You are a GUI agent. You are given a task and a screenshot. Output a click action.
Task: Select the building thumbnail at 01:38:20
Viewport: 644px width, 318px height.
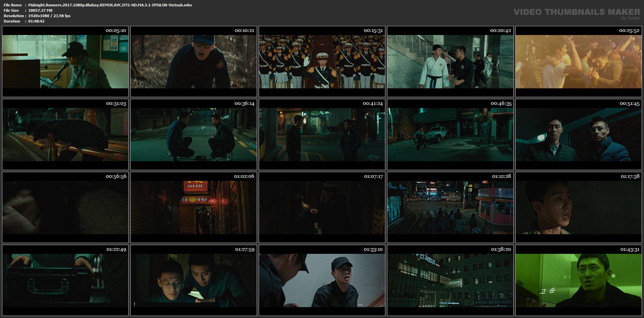(450, 280)
